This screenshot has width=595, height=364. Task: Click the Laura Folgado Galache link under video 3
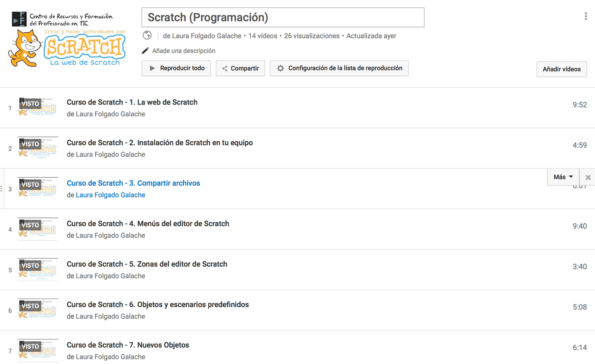[110, 195]
